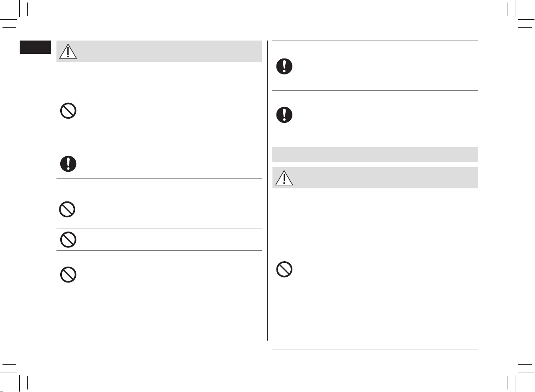Click the warning triangle in the right column header
The height and width of the screenshot is (392, 535).
(284, 178)
